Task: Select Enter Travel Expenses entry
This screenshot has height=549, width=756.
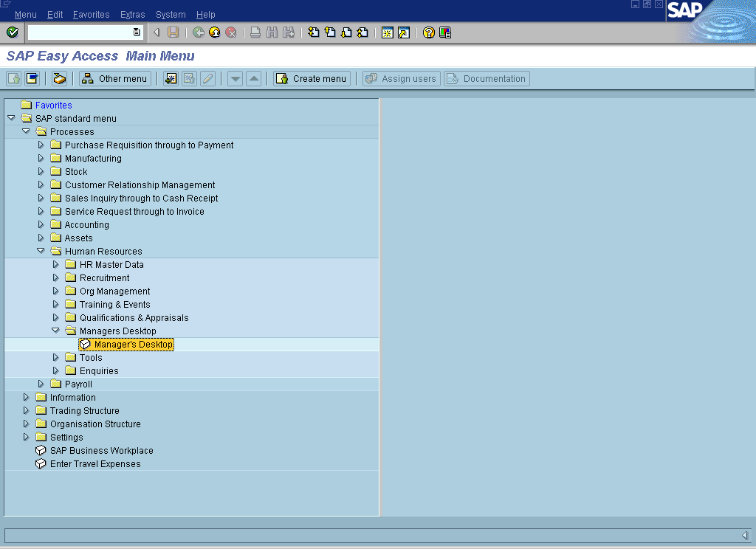Action: click(95, 463)
